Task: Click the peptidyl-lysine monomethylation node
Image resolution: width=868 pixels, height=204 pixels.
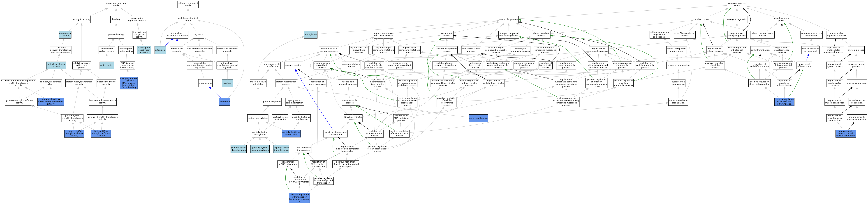Action: 260,149
